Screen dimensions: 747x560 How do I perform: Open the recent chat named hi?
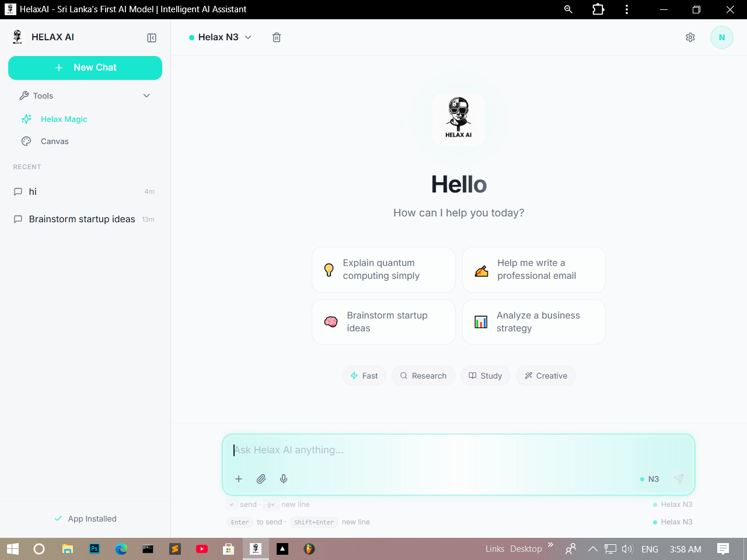pyautogui.click(x=85, y=191)
